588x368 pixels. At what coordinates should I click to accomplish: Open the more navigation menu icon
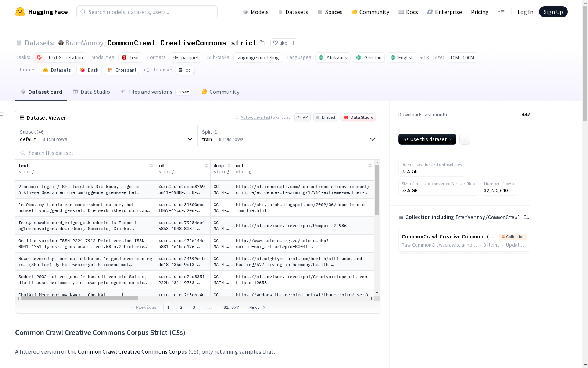(x=501, y=12)
